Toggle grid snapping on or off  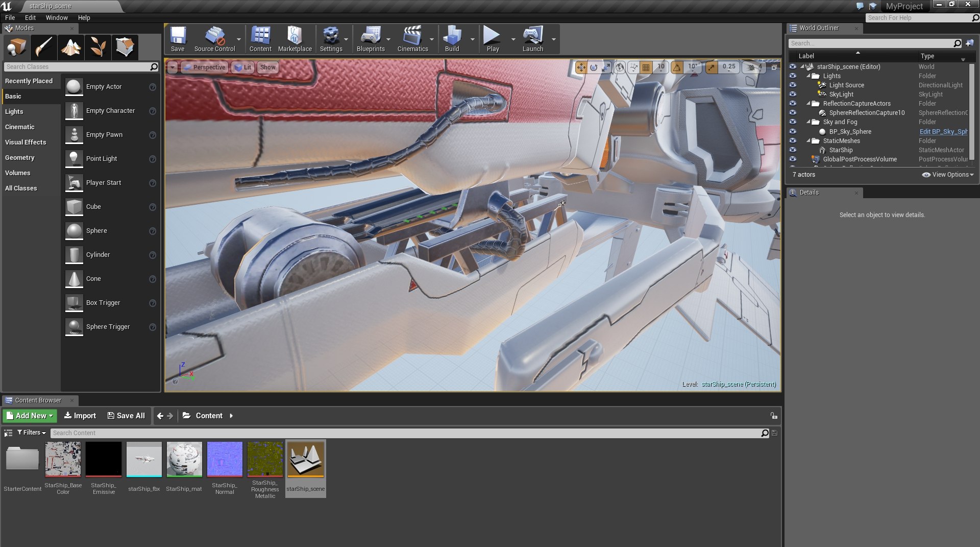point(646,67)
